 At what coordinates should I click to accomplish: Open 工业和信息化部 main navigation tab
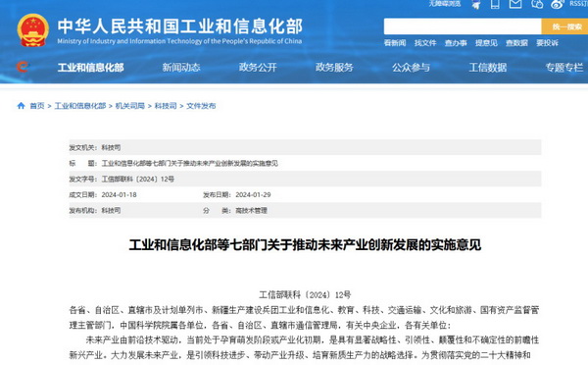[x=91, y=68]
